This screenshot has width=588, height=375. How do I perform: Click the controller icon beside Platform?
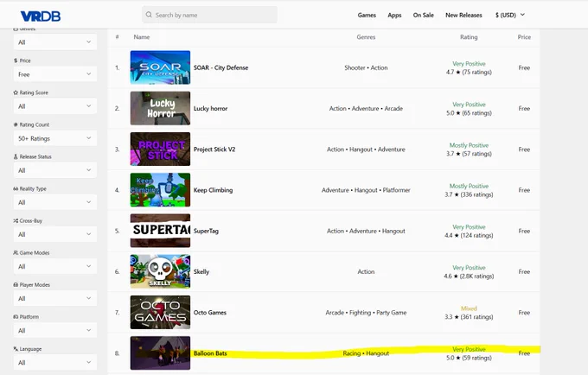click(16, 316)
